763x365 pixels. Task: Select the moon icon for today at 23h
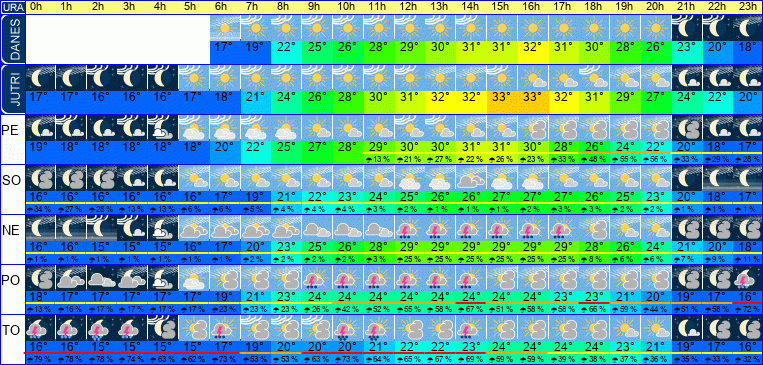[x=747, y=28]
